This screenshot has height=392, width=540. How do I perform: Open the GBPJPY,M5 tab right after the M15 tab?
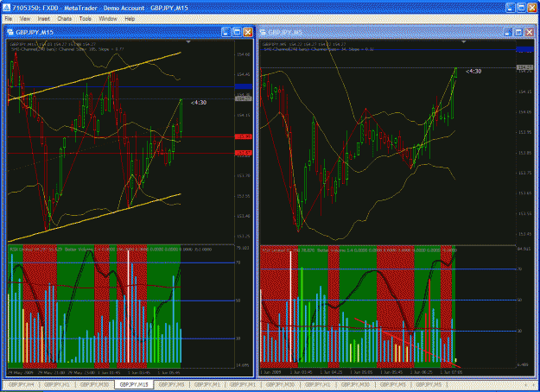coord(171,384)
